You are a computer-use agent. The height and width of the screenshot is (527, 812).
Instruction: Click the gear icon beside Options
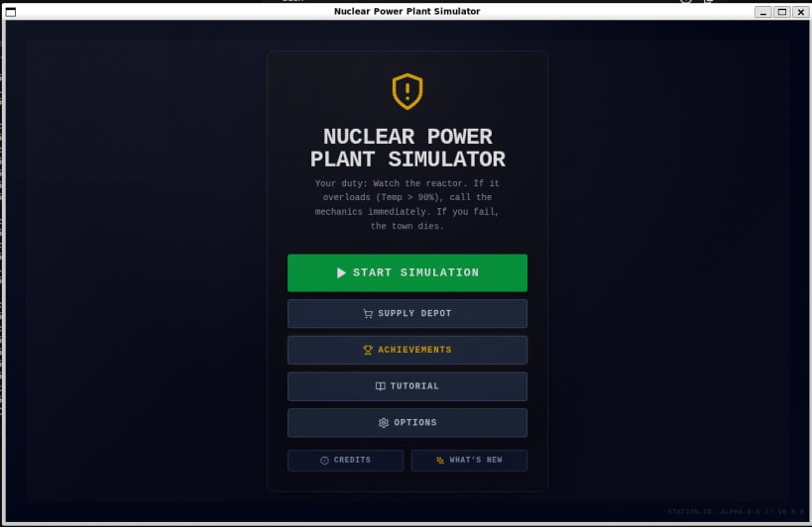pos(384,423)
